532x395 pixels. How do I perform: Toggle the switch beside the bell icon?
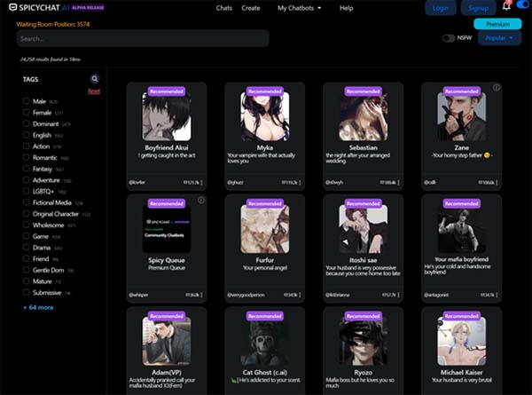point(524,4)
